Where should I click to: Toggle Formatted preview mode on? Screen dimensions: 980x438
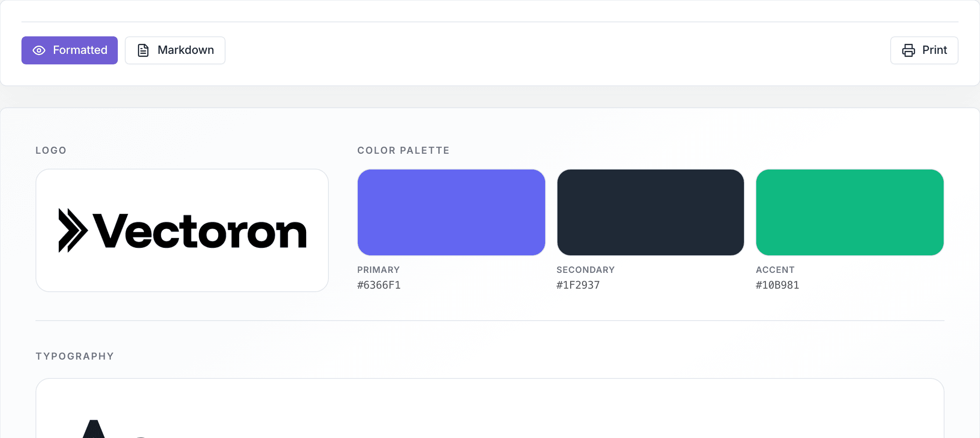point(69,50)
